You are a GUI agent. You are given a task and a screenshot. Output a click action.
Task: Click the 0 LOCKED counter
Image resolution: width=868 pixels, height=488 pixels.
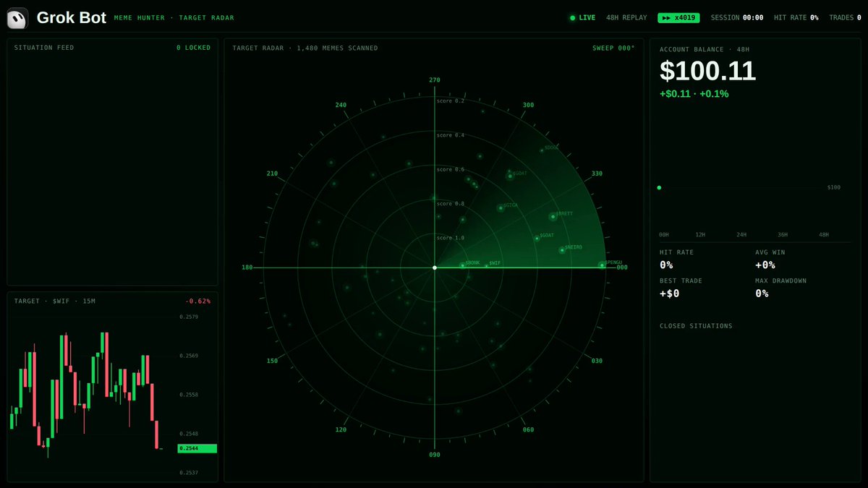[193, 48]
